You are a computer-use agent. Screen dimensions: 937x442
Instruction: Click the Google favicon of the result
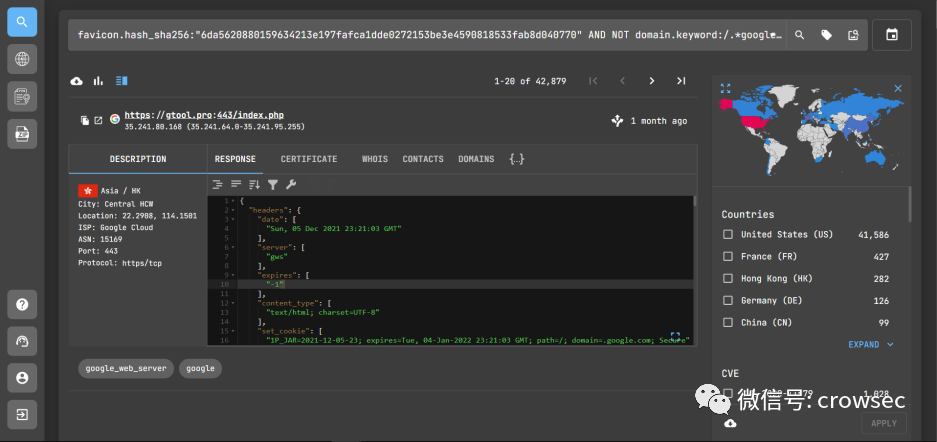(x=115, y=119)
